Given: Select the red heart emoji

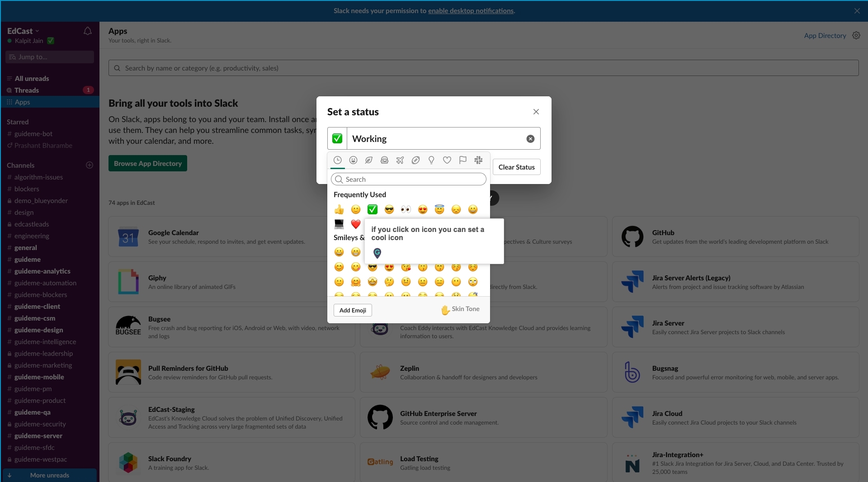Looking at the screenshot, I should click(356, 224).
